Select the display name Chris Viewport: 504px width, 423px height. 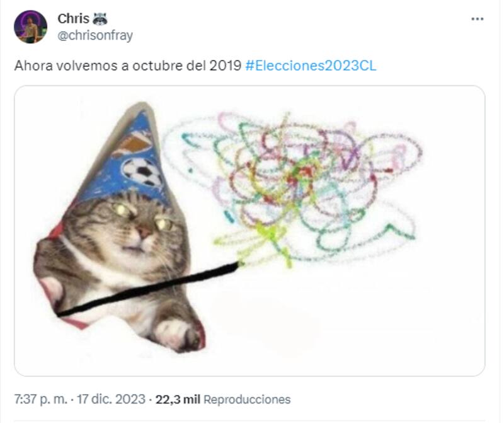tap(73, 19)
